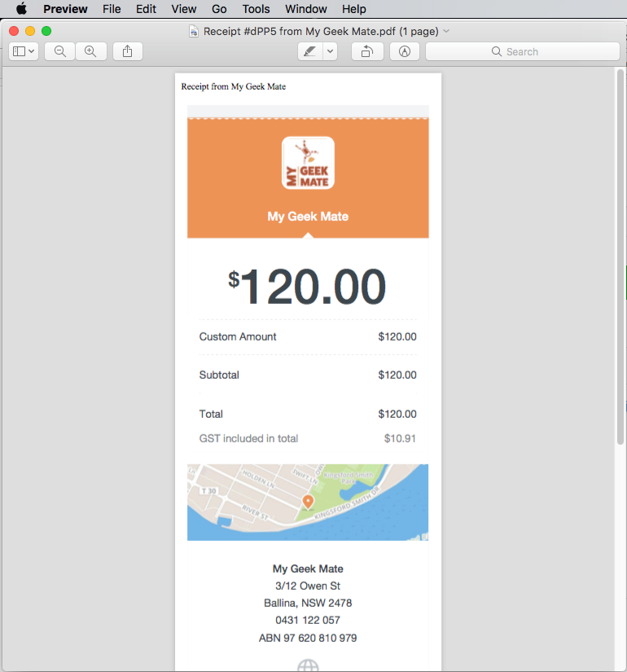This screenshot has width=627, height=672.
Task: Open the Go menu
Action: pyautogui.click(x=219, y=9)
